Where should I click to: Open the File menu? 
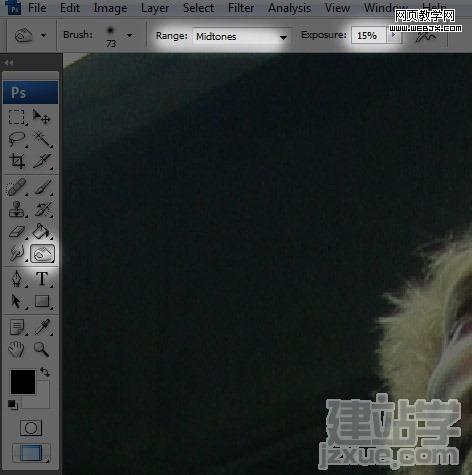37,8
